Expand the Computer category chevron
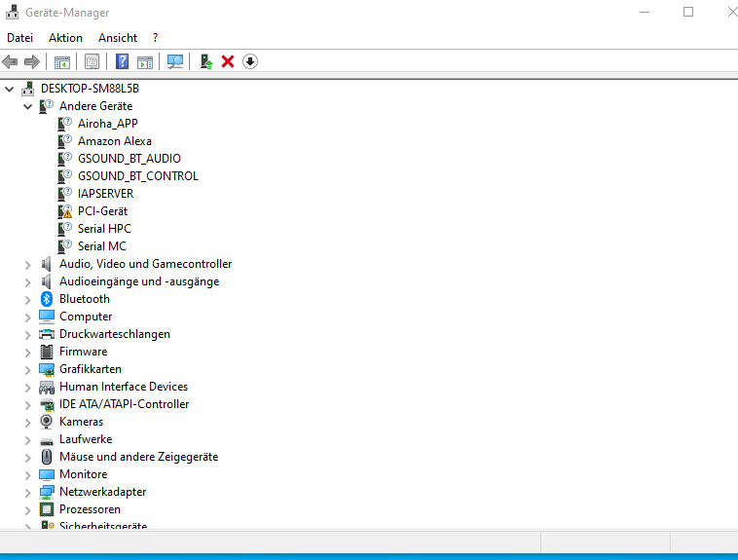Image resolution: width=738 pixels, height=560 pixels. 28,317
